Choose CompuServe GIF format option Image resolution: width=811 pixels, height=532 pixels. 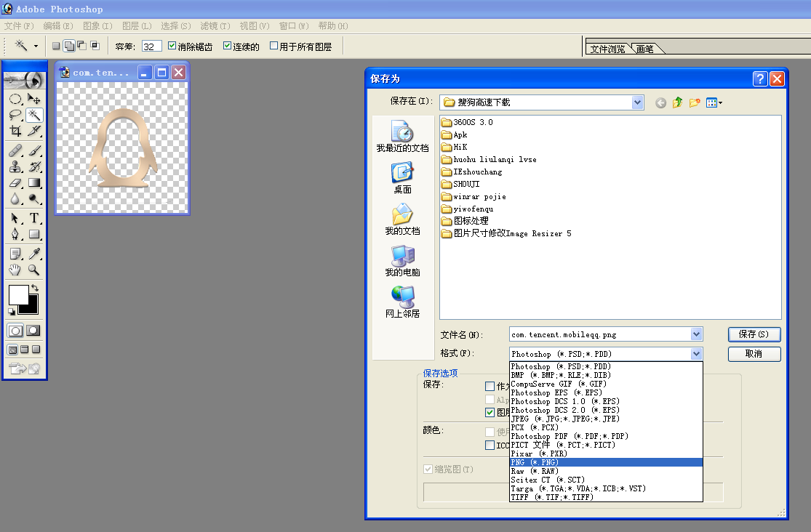[x=606, y=384]
